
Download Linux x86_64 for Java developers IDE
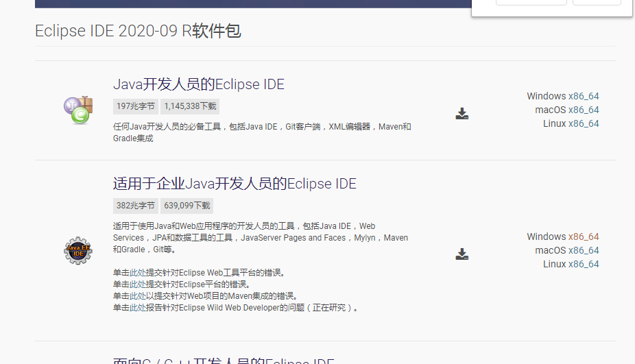(x=584, y=123)
